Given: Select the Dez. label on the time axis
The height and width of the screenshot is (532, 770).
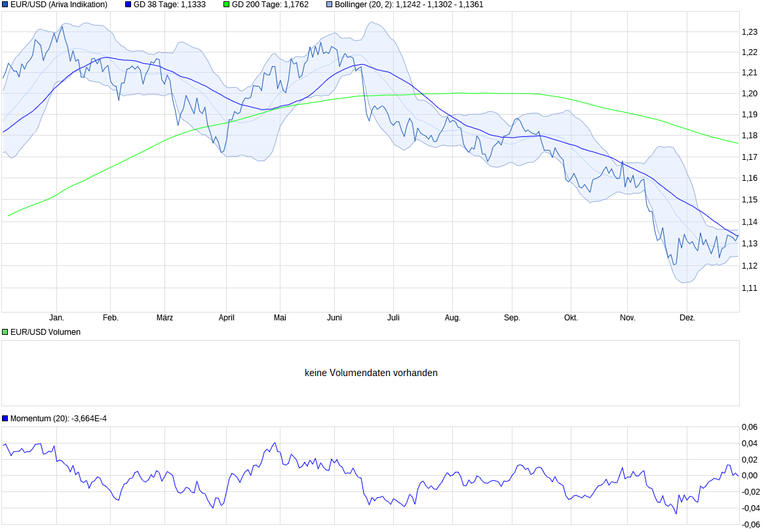Looking at the screenshot, I should pyautogui.click(x=687, y=317).
